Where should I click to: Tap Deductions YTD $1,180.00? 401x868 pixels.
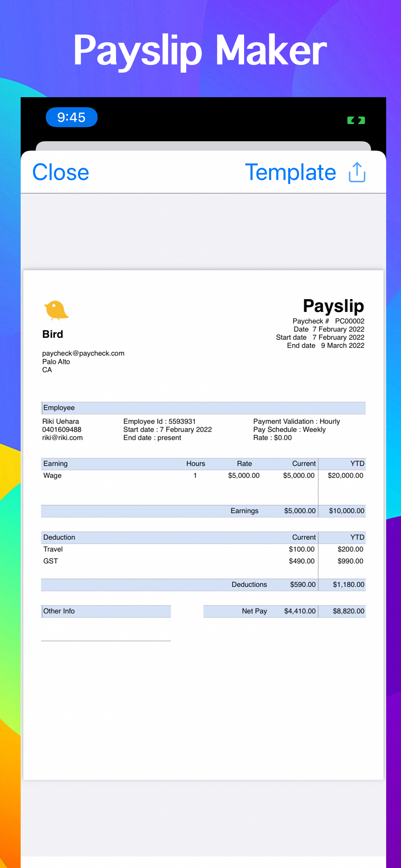348,584
